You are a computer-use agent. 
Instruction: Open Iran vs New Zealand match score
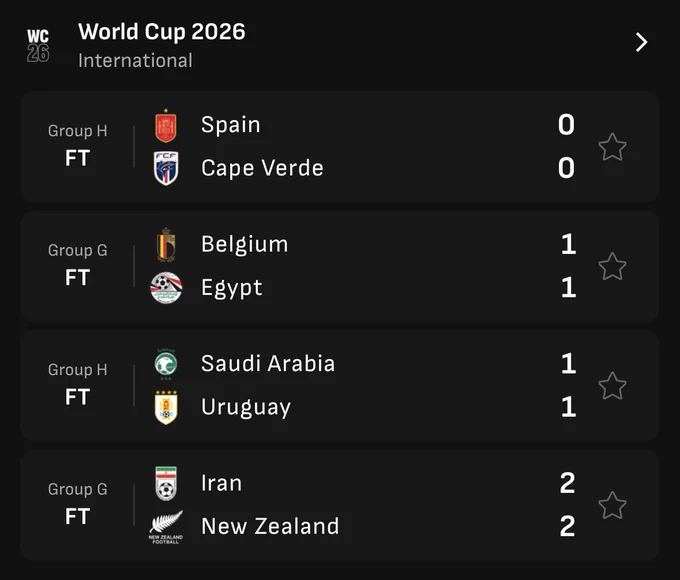[567, 505]
